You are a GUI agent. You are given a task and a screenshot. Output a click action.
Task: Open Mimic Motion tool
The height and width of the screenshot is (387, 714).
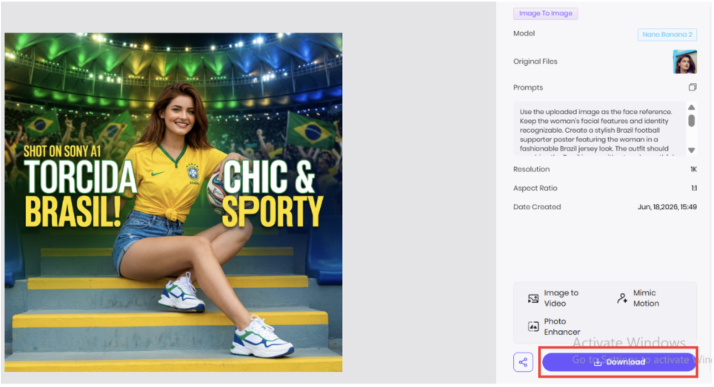pos(638,298)
